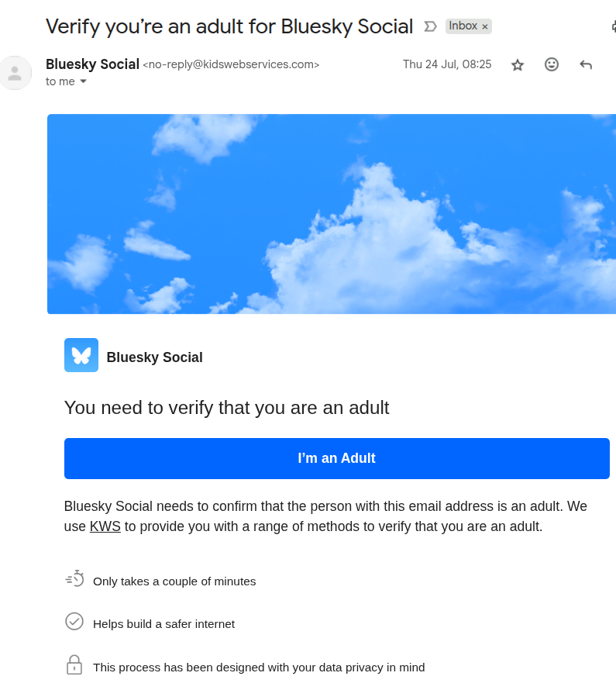Click the "Only takes a couple of minutes" text
The image size is (616, 690).
174,581
